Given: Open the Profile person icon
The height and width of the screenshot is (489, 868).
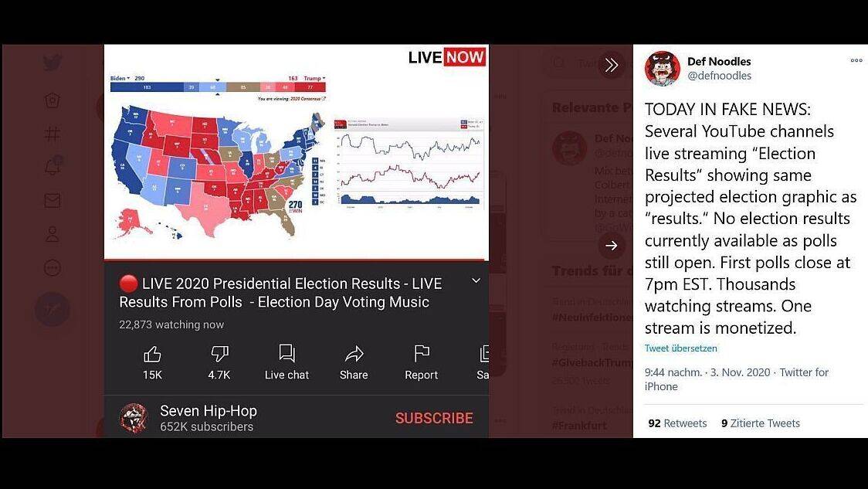Looking at the screenshot, I should click(53, 234).
